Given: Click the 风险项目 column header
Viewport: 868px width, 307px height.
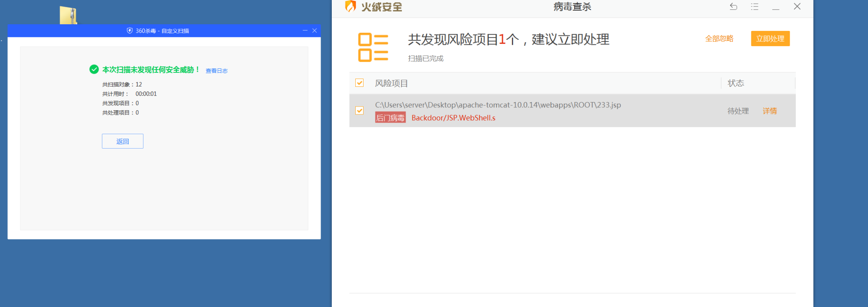Looking at the screenshot, I should (391, 83).
